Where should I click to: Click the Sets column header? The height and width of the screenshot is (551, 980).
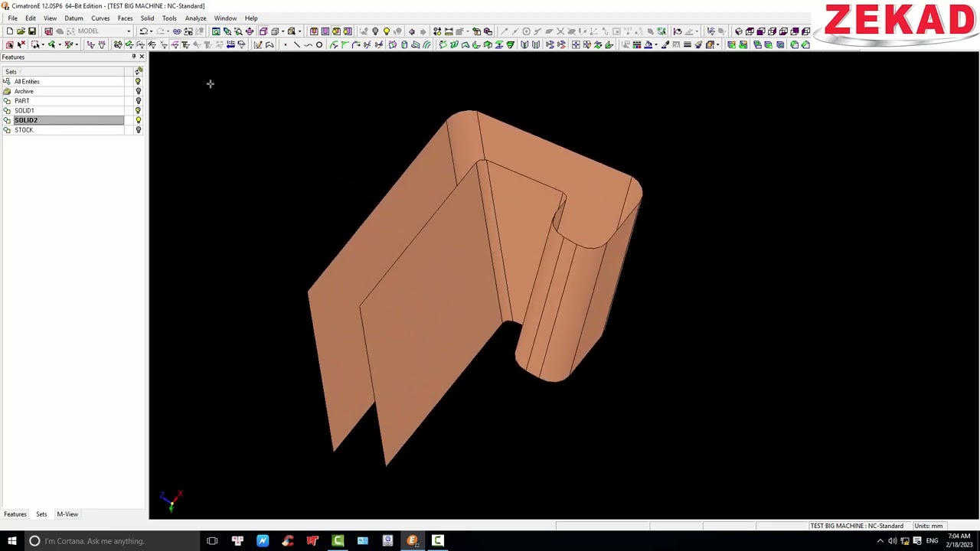(x=63, y=71)
